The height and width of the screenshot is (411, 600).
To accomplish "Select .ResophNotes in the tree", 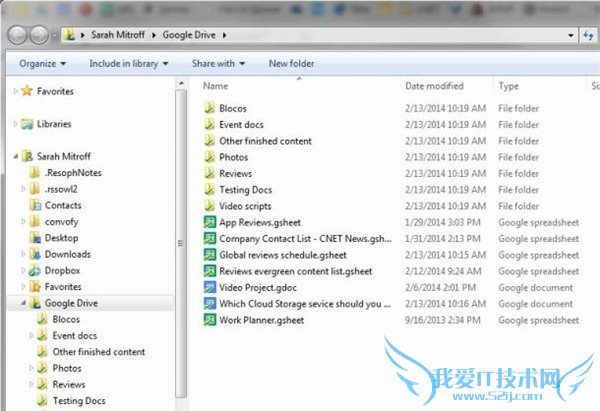I will 73,173.
